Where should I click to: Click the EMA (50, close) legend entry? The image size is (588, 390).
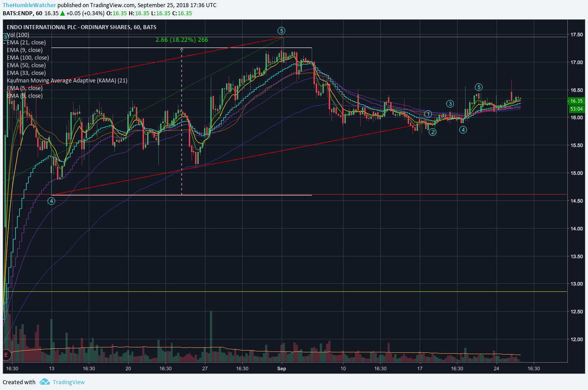tap(26, 65)
